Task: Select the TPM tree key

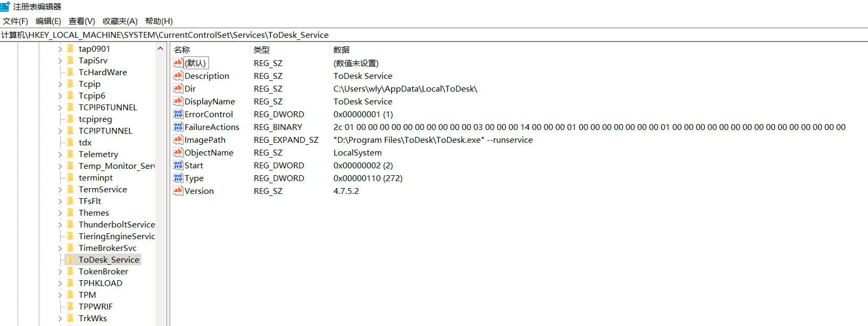Action: point(87,295)
